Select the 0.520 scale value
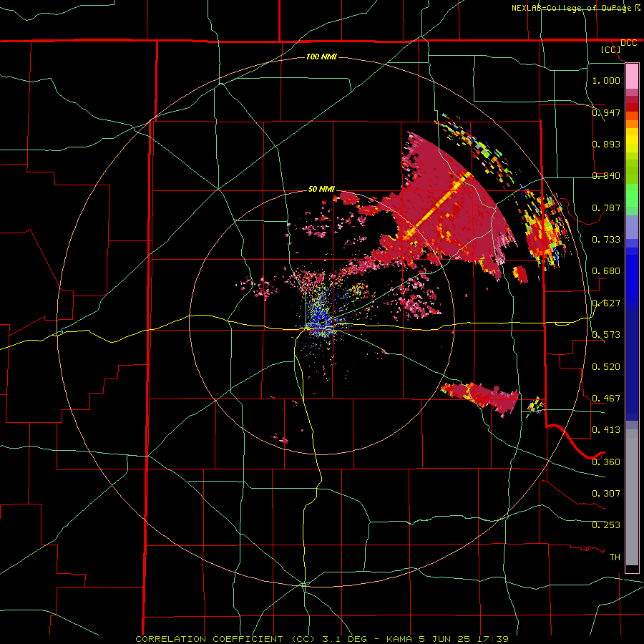The height and width of the screenshot is (644, 644). point(606,366)
